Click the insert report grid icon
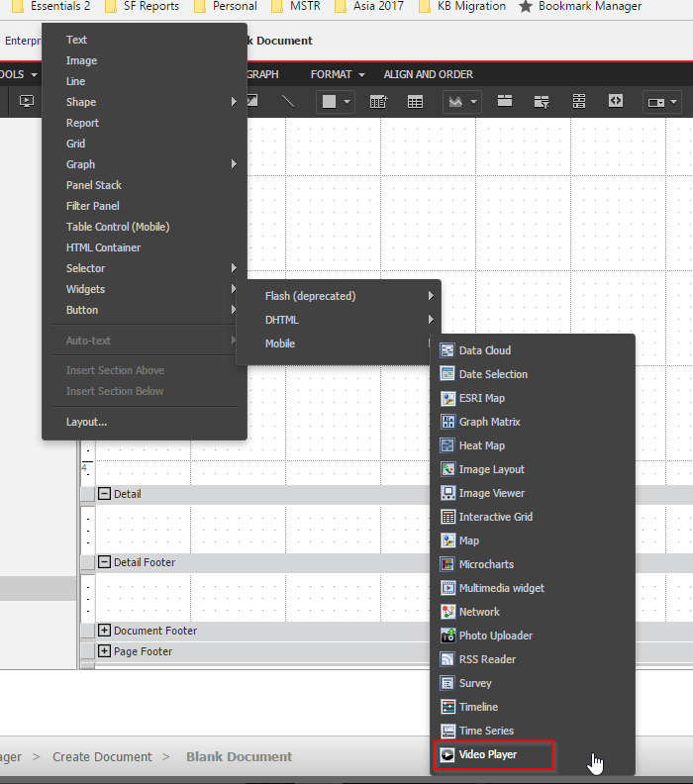 (x=378, y=102)
